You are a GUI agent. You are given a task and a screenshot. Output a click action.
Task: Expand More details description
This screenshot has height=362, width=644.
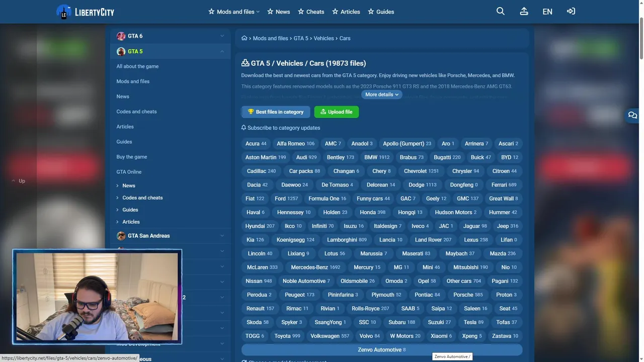coord(382,95)
